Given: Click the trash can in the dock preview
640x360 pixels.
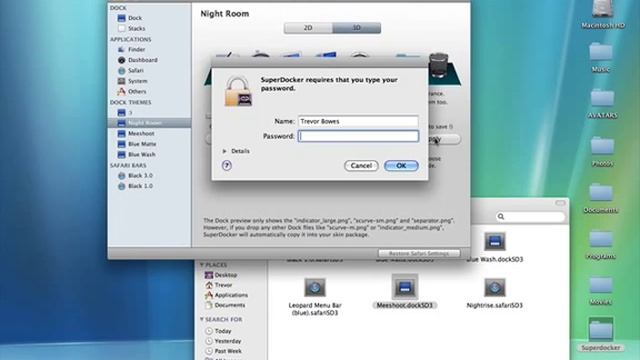Looking at the screenshot, I should 439,65.
